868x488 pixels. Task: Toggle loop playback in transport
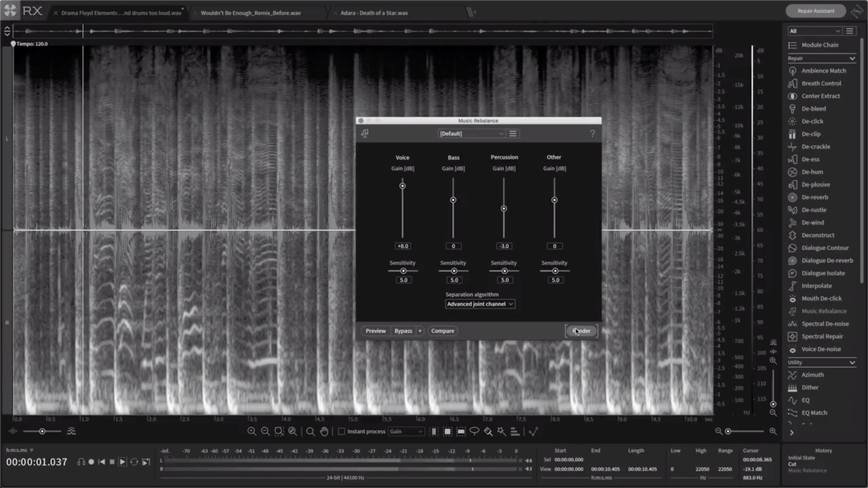point(134,462)
